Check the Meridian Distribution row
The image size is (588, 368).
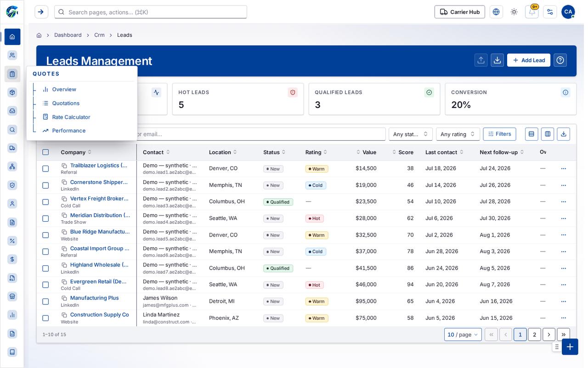pyautogui.click(x=45, y=218)
